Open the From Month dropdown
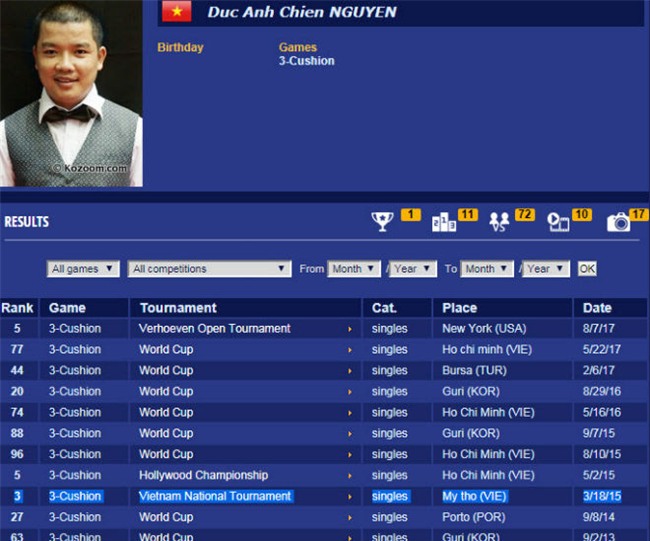This screenshot has width=650, height=541. (x=355, y=269)
